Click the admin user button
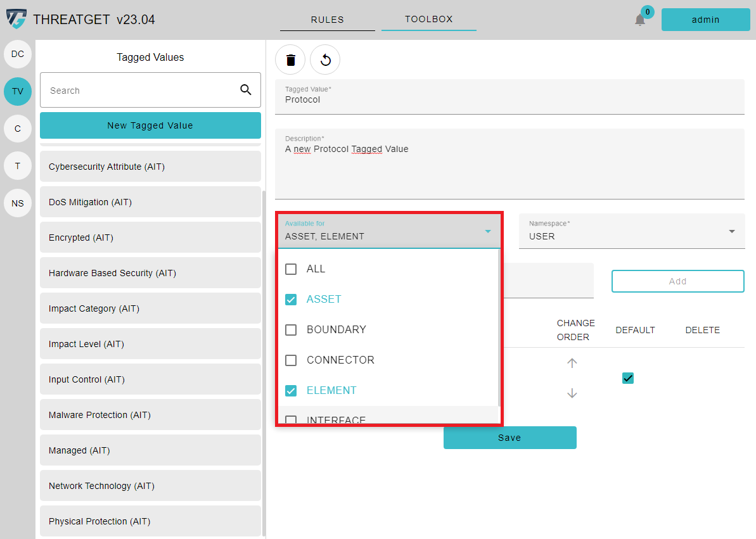Screen dimensions: 756x539 (x=705, y=20)
